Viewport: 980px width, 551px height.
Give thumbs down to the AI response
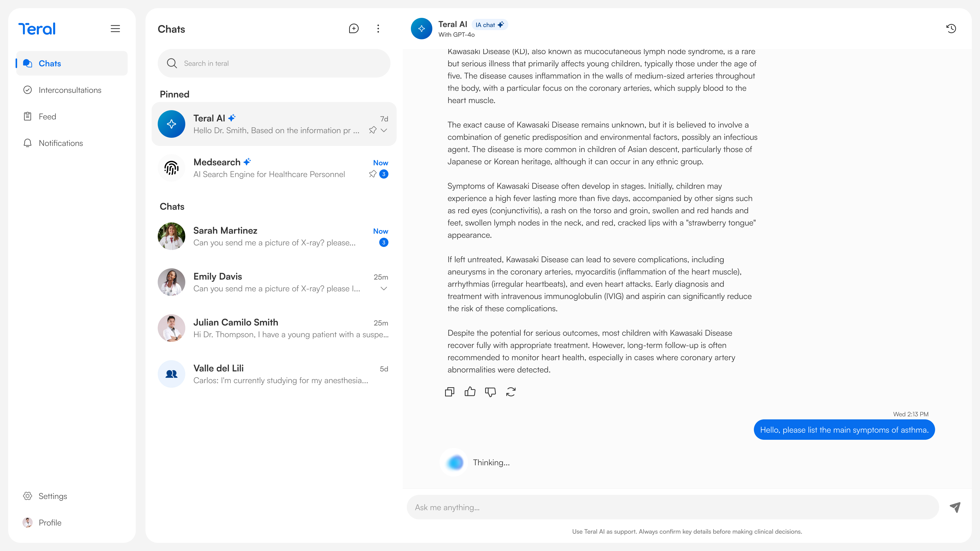[490, 392]
